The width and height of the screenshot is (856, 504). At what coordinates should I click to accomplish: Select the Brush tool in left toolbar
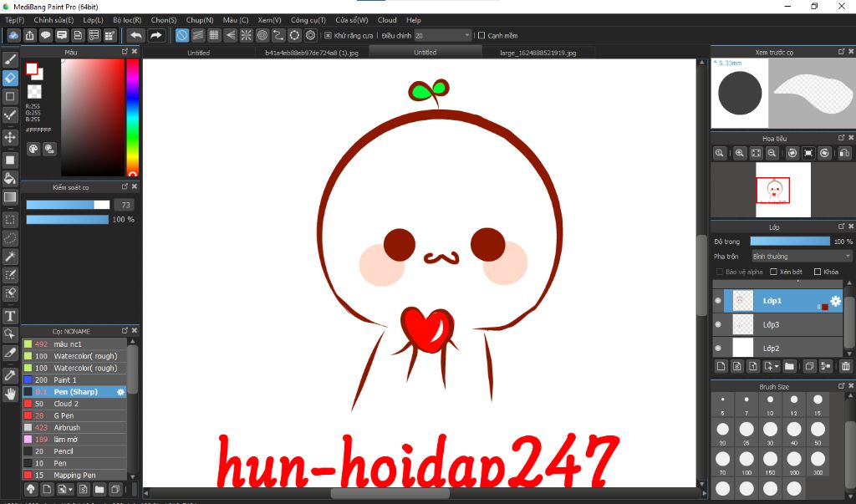pyautogui.click(x=10, y=59)
